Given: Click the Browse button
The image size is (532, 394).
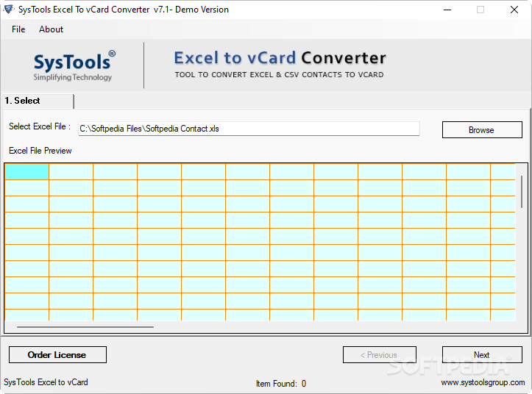Looking at the screenshot, I should [x=482, y=130].
